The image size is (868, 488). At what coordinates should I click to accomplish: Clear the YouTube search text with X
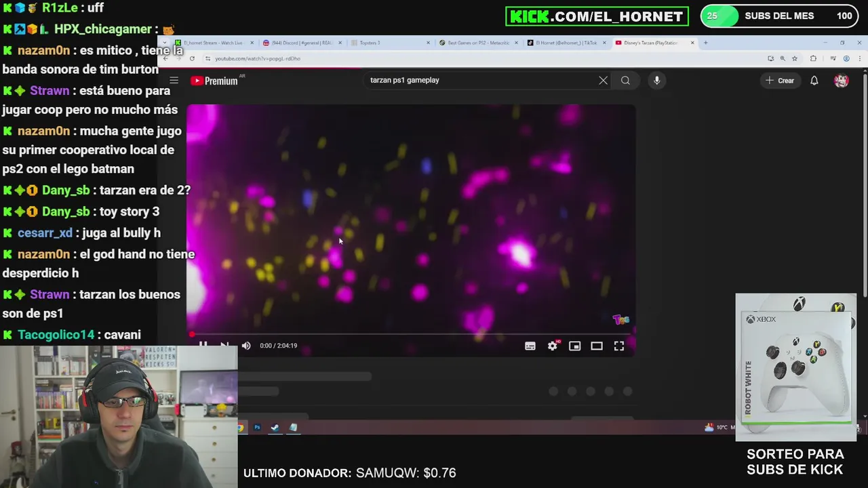(x=603, y=80)
